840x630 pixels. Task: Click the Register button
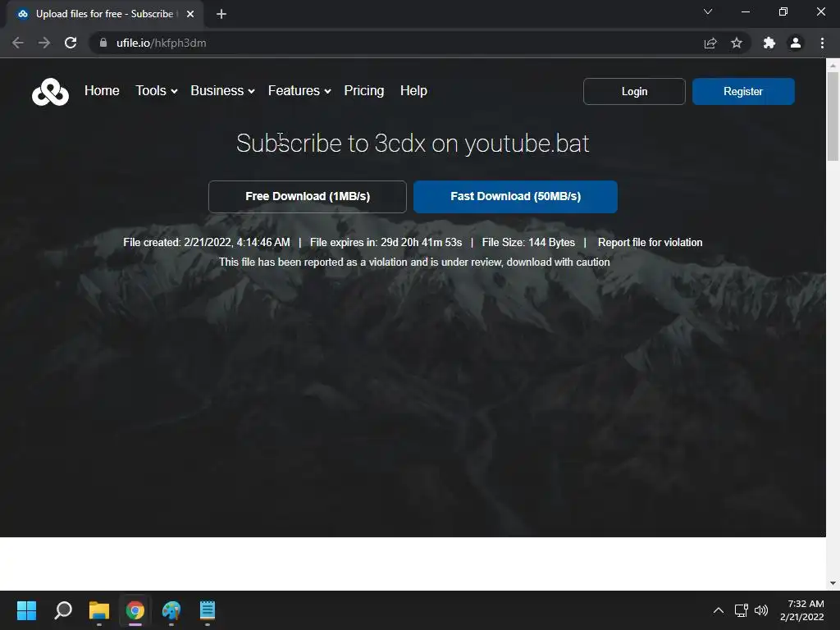coord(743,92)
